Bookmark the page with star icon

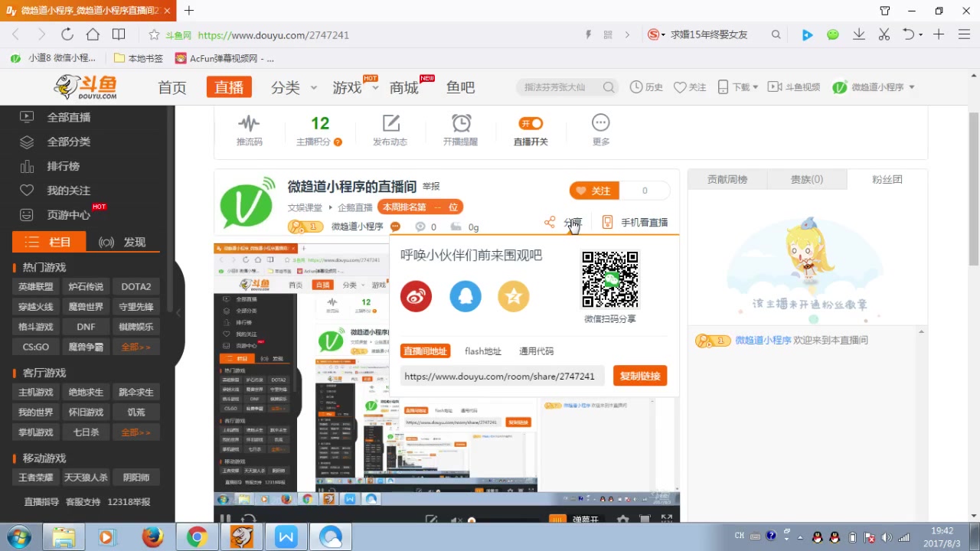154,35
